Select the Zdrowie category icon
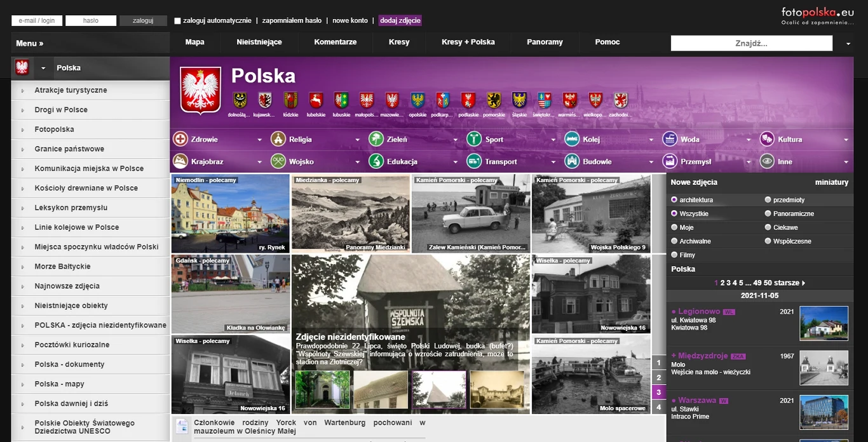 (181, 138)
